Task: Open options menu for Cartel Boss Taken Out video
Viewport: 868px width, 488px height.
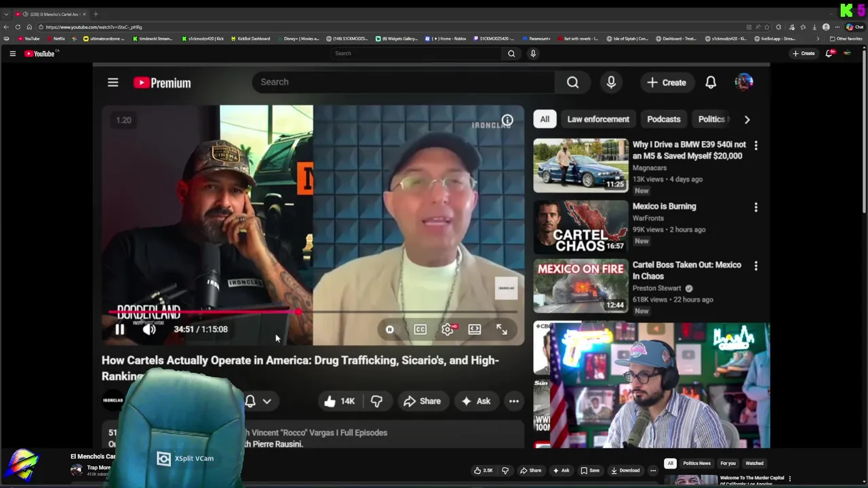Action: tap(756, 266)
